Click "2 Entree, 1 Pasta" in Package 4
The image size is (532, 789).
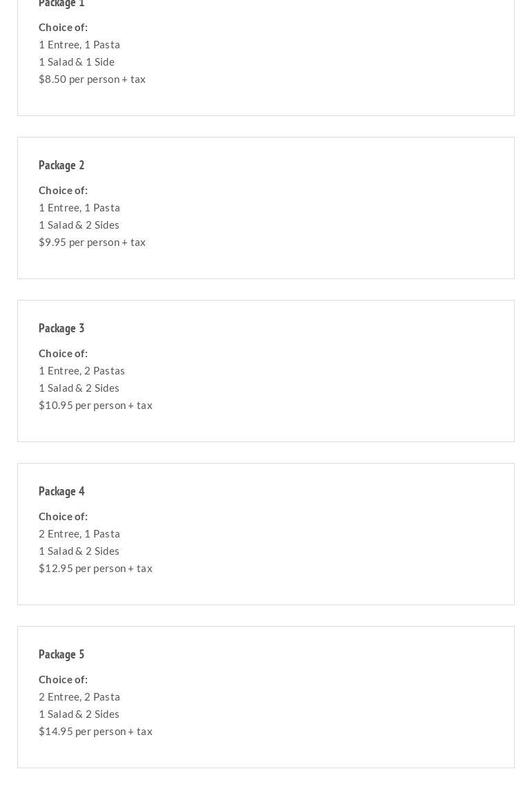point(79,533)
